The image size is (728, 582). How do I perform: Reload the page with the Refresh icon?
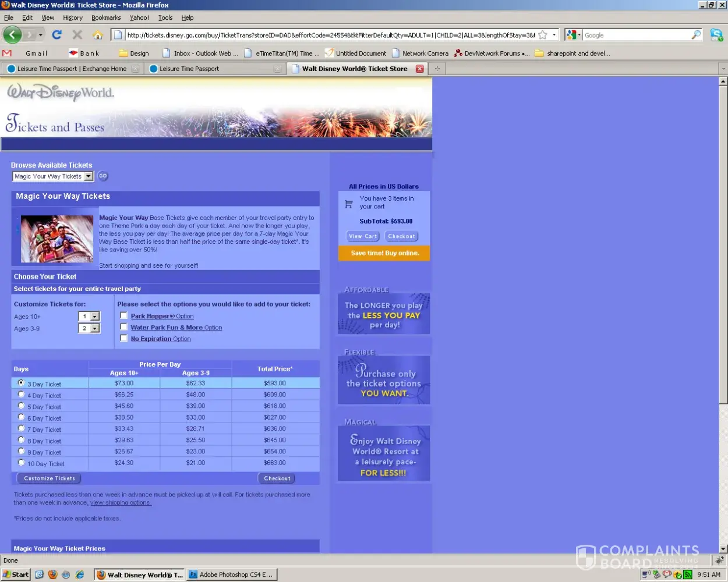coord(56,35)
